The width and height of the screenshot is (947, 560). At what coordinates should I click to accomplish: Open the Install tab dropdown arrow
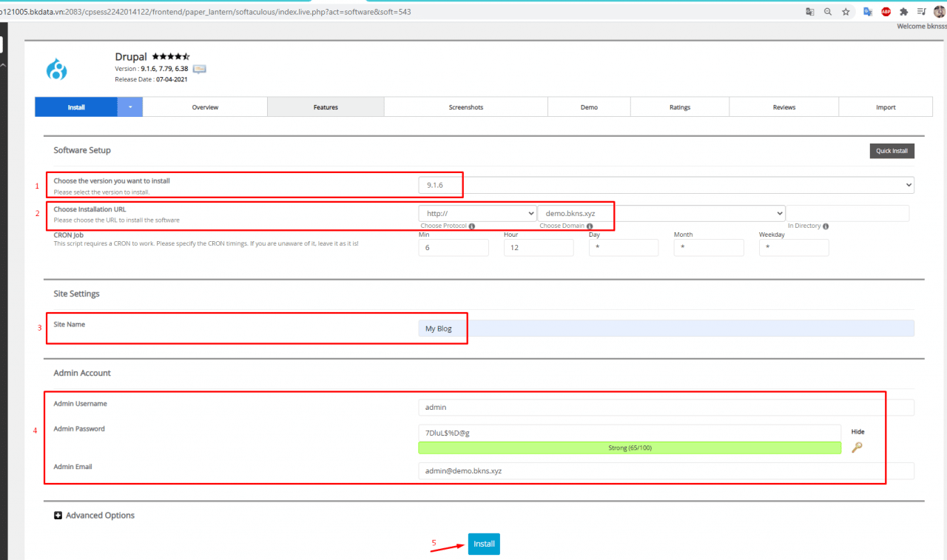(x=130, y=107)
